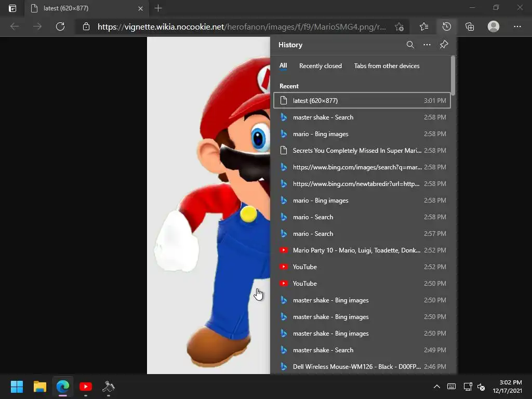The width and height of the screenshot is (532, 399).
Task: Open mario - Search at 2:57 PM
Action: coord(362,233)
